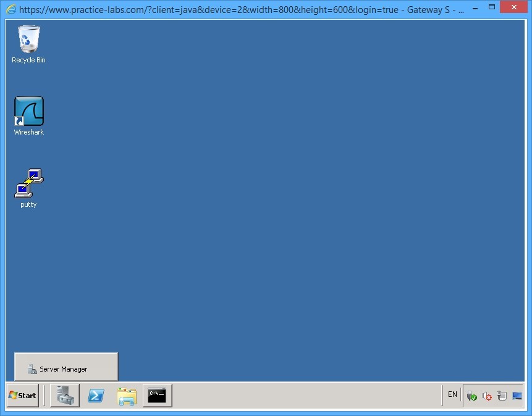
Task: Maximize the Gateway browser window
Action: point(492,7)
